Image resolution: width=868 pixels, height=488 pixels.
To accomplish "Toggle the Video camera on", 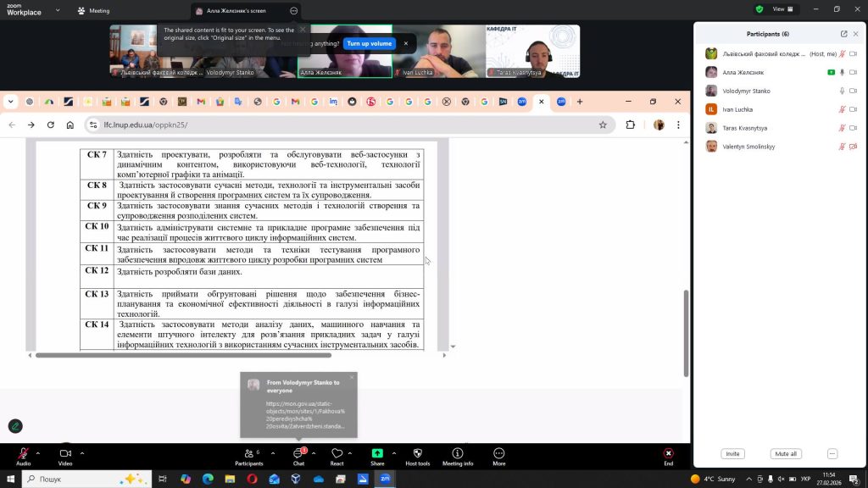I will 65,453.
